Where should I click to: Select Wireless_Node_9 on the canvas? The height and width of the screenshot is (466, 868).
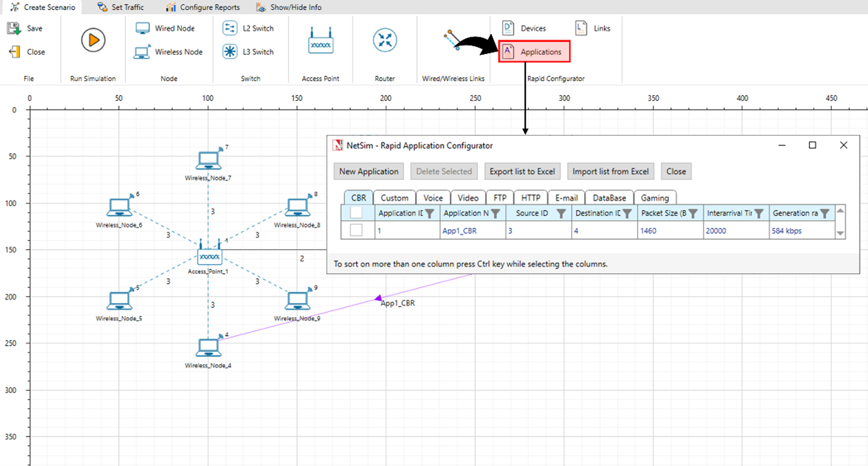click(297, 301)
